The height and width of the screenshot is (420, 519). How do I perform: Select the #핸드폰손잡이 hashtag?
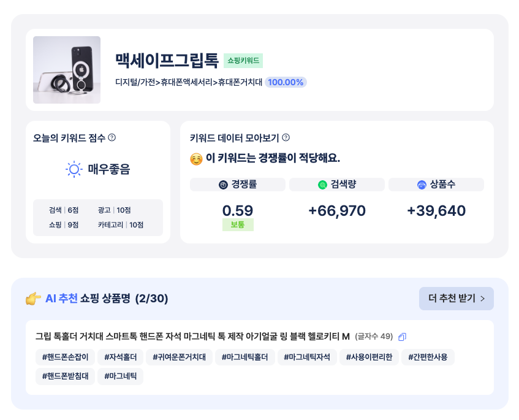coord(64,357)
